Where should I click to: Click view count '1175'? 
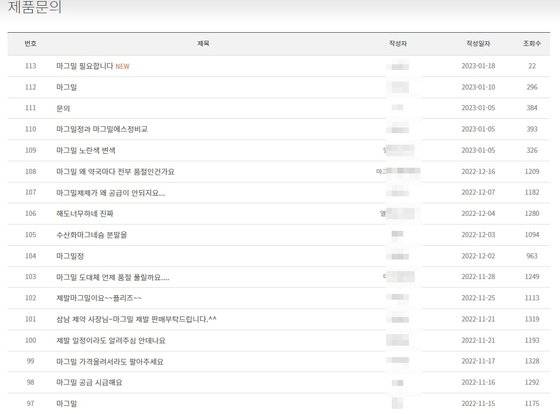pyautogui.click(x=532, y=404)
